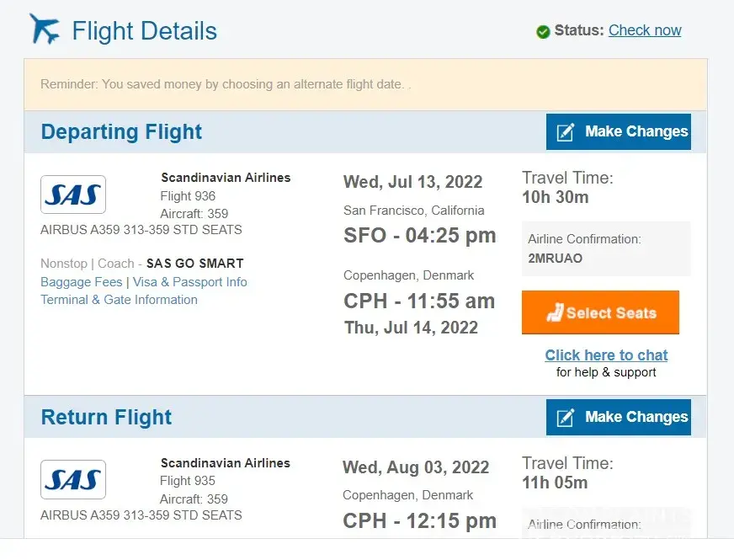
Task: Start a chat via Click here to chat
Action: (x=606, y=355)
